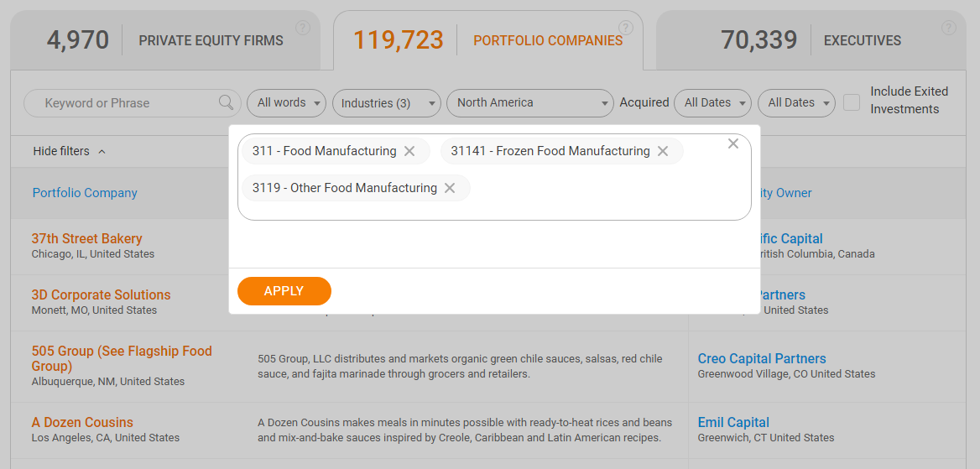Screen dimensions: 980x469
Task: Open help icon on Executives tab
Action: click(x=949, y=28)
